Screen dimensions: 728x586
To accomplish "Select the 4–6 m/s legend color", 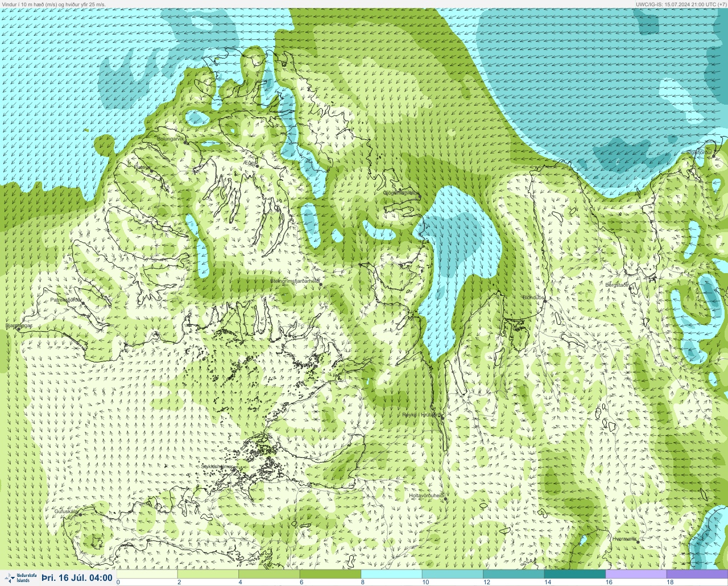I will coord(269,574).
